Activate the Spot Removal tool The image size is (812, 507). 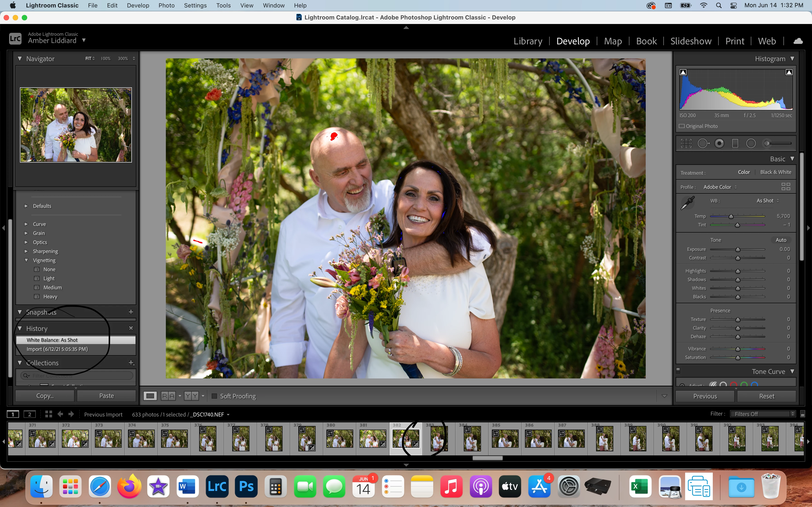point(703,143)
